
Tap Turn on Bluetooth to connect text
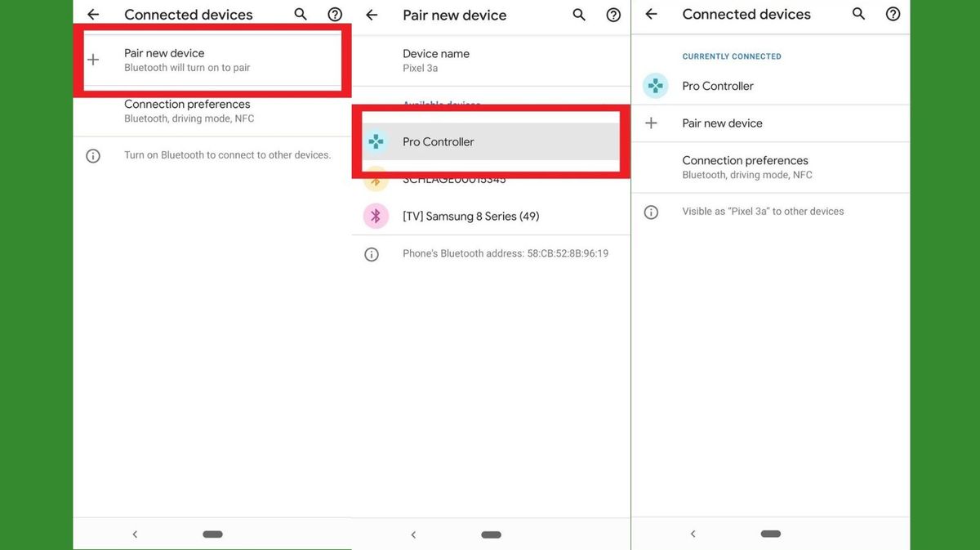pos(227,155)
